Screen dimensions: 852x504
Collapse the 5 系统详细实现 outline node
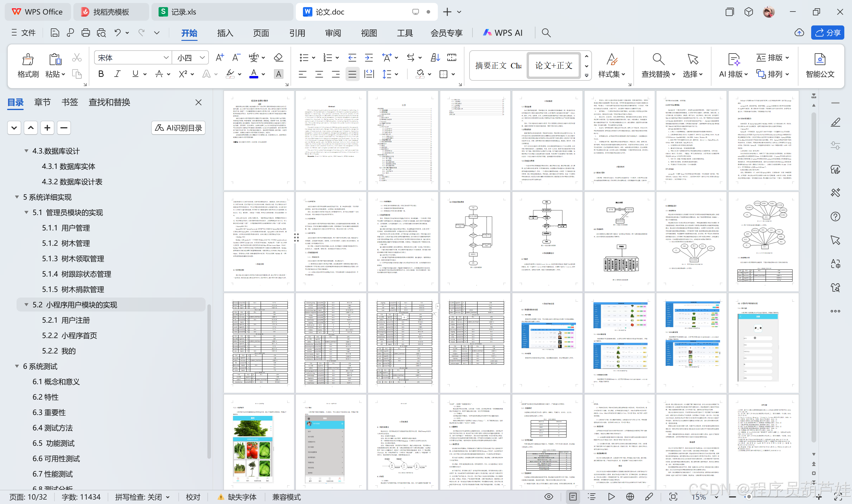coord(17,197)
